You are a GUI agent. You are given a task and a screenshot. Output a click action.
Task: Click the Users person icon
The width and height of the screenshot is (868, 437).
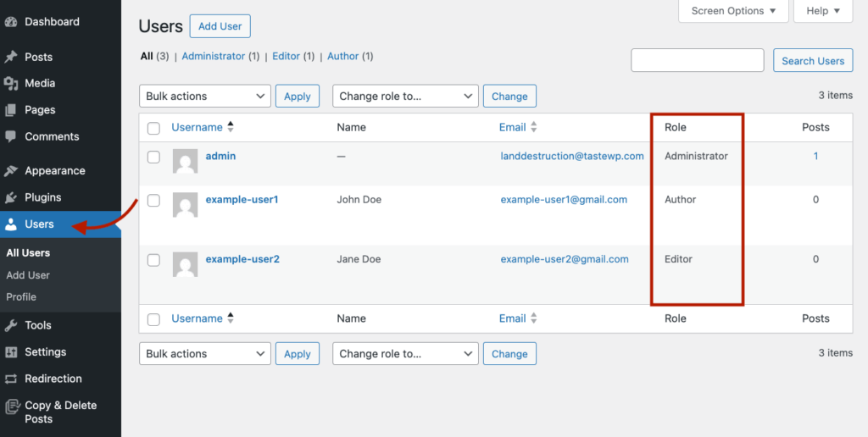tap(10, 224)
